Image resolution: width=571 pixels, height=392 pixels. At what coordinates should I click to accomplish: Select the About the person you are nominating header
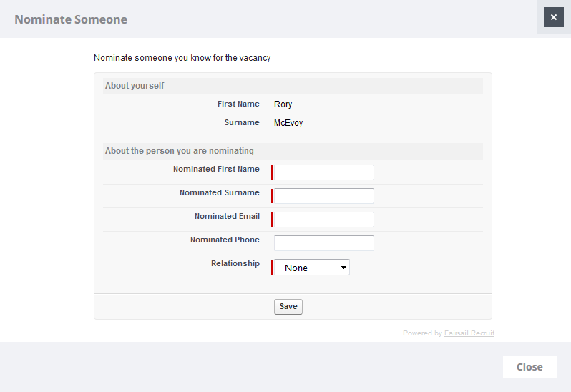pyautogui.click(x=179, y=151)
